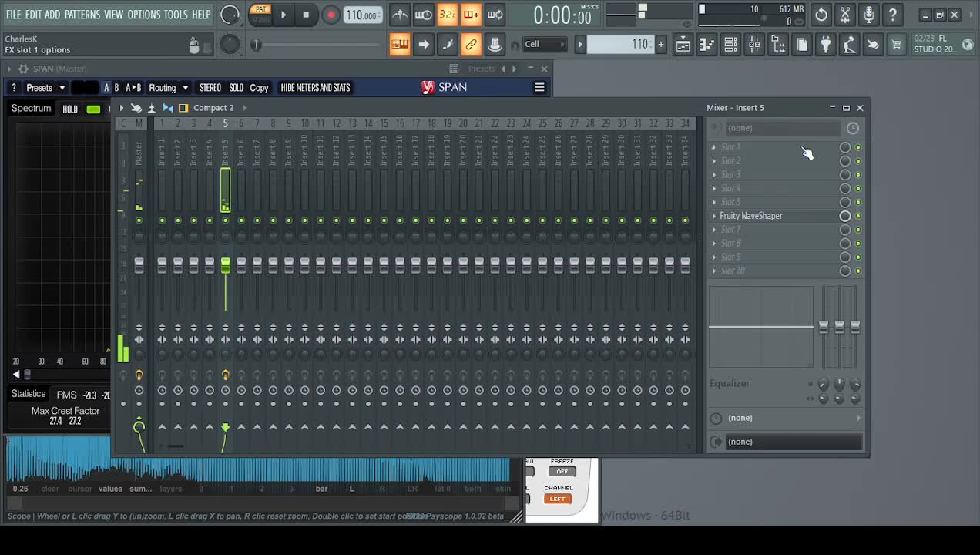Click the pattern plus button next to 110
Screen dimensions: 980x555
tap(660, 45)
